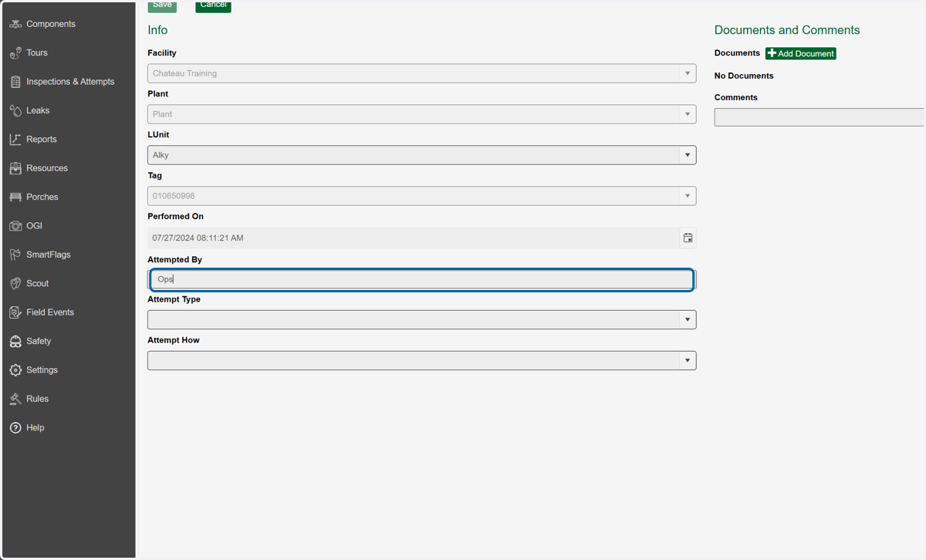Expand the Attempt Type dropdown arrow

point(688,319)
